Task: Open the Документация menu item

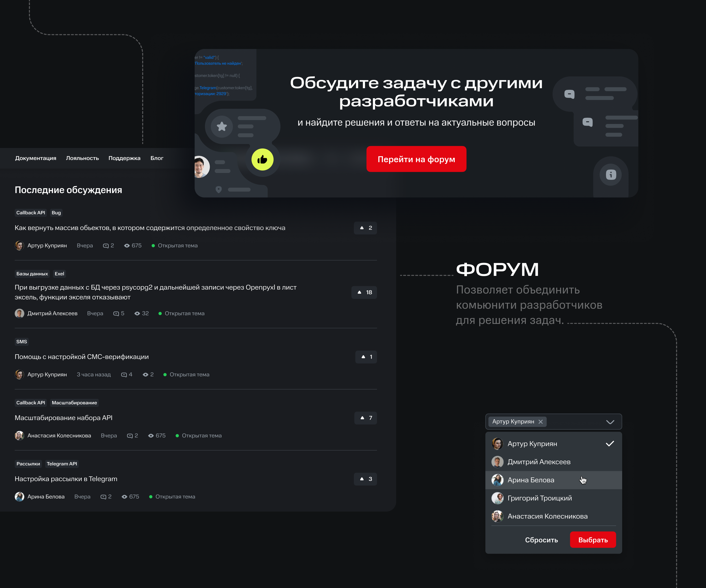Action: point(36,158)
